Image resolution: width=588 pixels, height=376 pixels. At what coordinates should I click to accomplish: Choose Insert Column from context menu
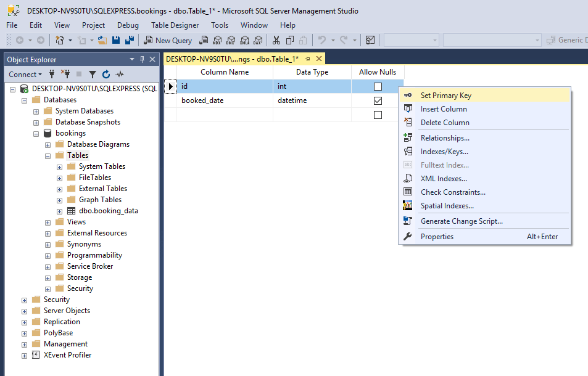tap(484, 109)
